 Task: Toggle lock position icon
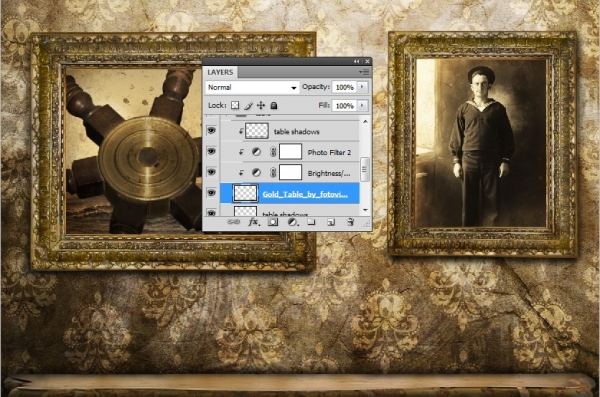tap(261, 105)
